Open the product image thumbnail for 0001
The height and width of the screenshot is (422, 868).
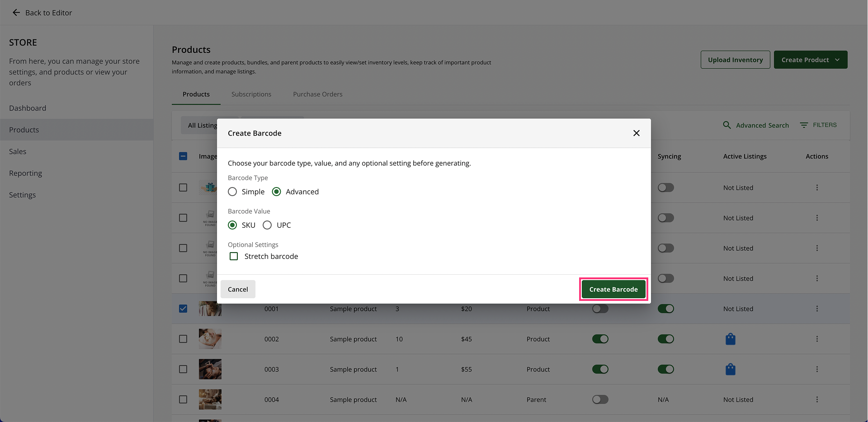coord(210,309)
